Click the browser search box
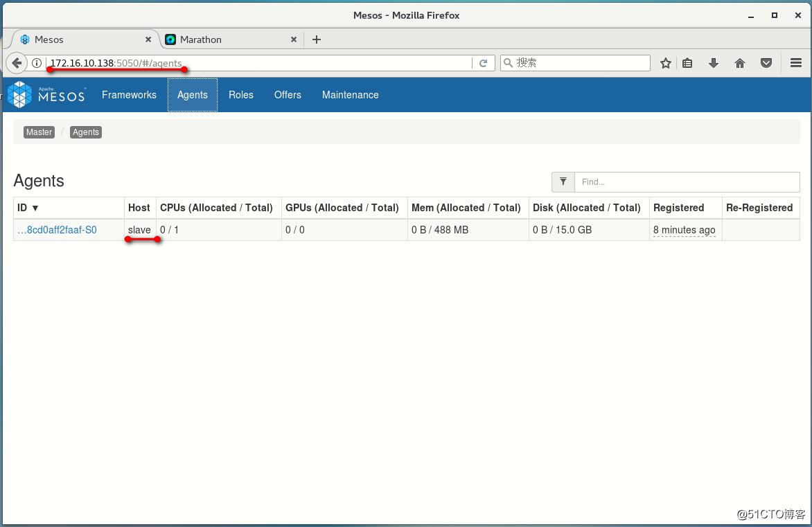812x527 pixels. 575,62
